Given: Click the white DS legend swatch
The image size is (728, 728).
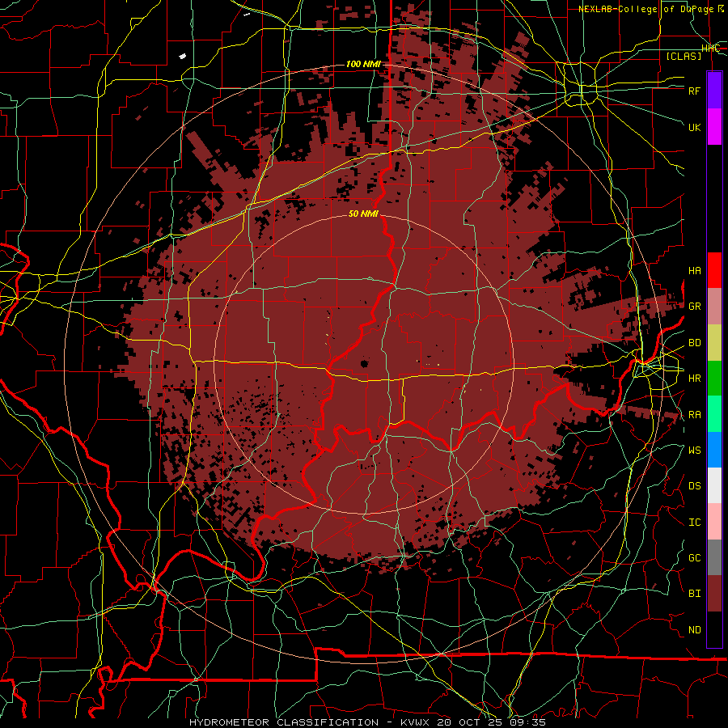Looking at the screenshot, I should pyautogui.click(x=714, y=485).
